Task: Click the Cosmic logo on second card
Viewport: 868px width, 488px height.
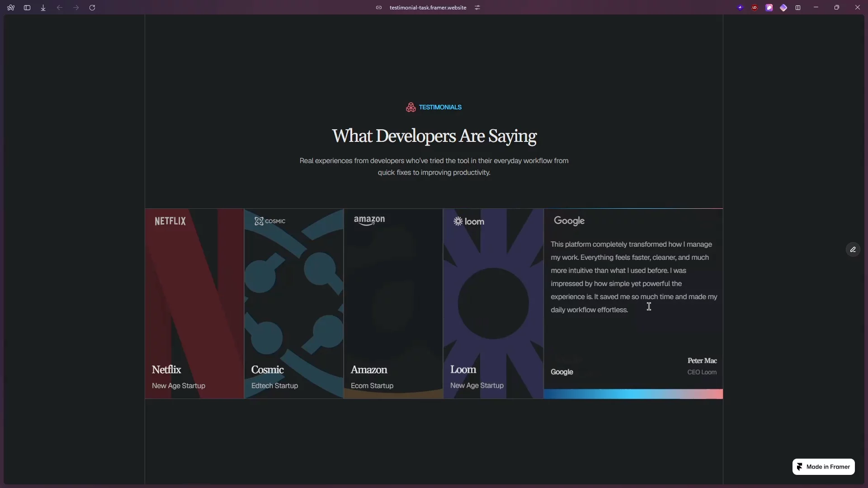Action: (270, 221)
